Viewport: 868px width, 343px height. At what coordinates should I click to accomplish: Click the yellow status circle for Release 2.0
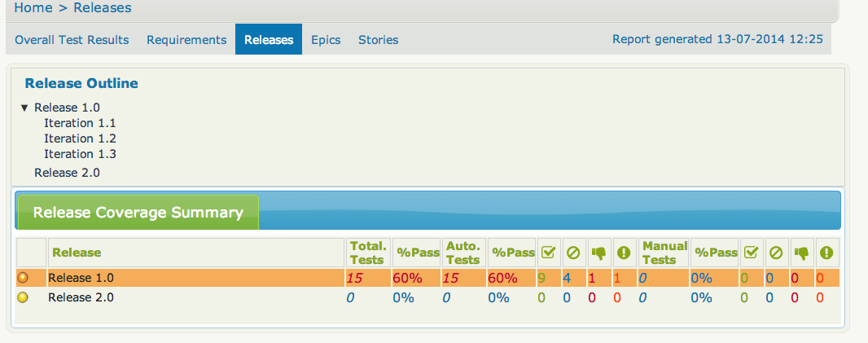point(23,297)
